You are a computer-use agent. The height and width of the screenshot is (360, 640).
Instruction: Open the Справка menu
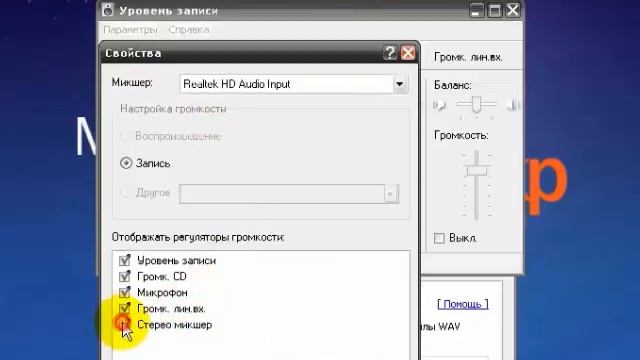(189, 30)
